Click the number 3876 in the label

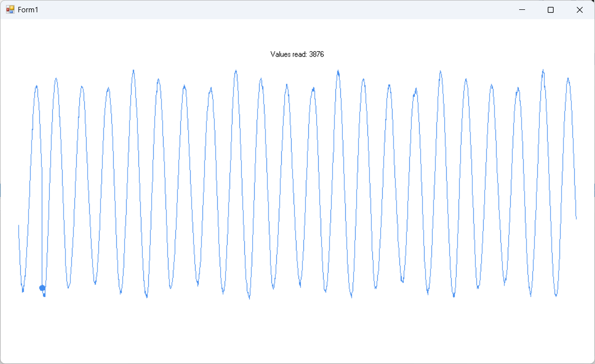pyautogui.click(x=316, y=54)
